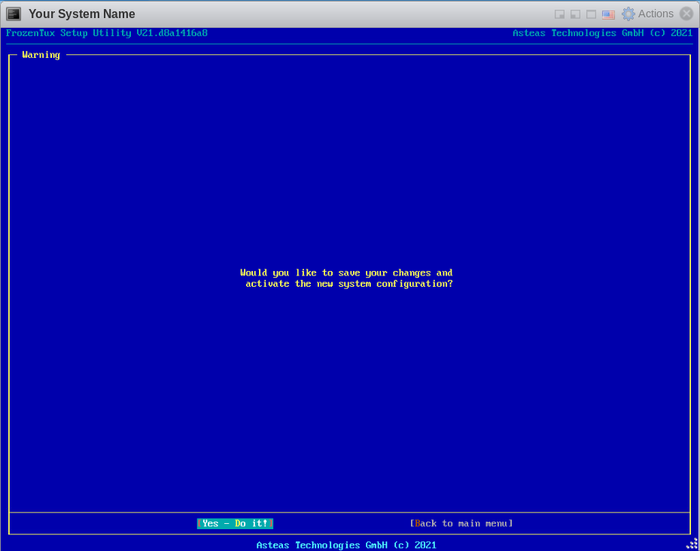This screenshot has width=700, height=551.
Task: Dock window to bottom-right corner icon
Action: pyautogui.click(x=559, y=15)
